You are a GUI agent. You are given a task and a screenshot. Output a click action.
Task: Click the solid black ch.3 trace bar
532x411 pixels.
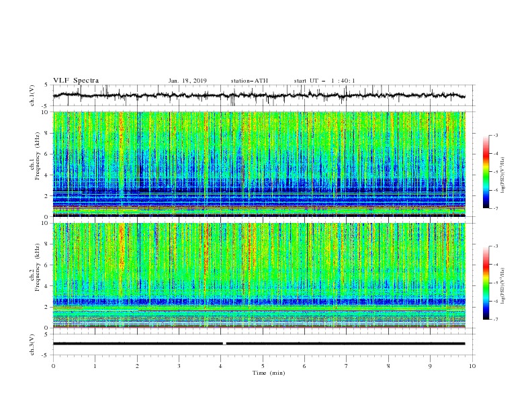pos(259,344)
